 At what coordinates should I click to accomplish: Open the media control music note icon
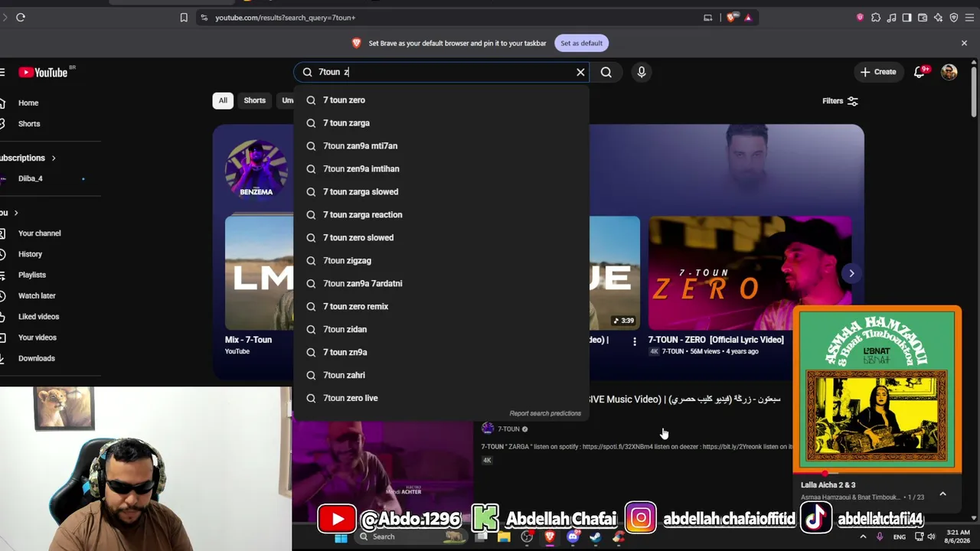(x=891, y=18)
